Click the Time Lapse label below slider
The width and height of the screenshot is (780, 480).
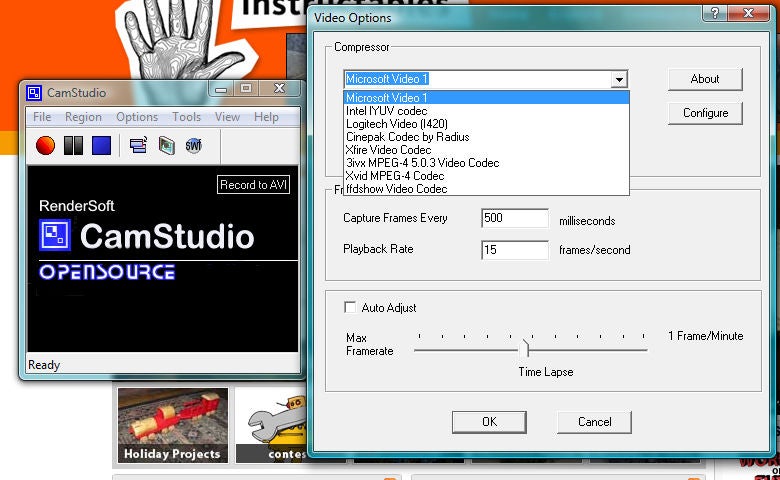pyautogui.click(x=546, y=372)
